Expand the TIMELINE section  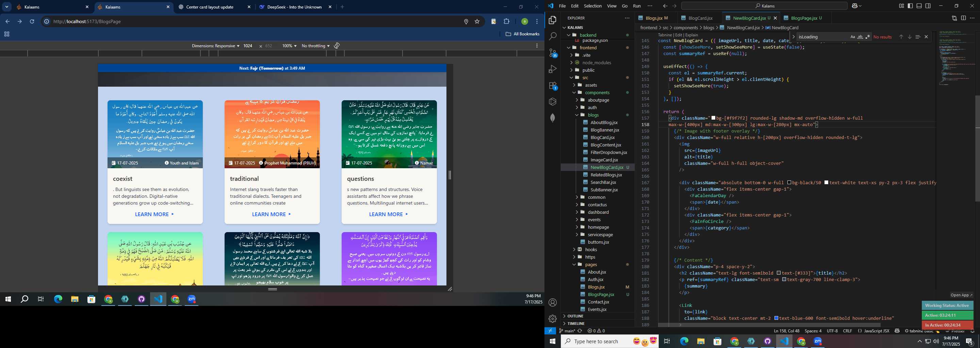pyautogui.click(x=576, y=323)
